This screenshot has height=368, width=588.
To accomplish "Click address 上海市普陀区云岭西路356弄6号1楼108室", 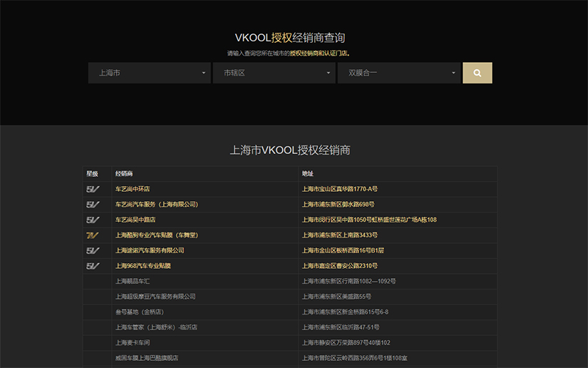I will (x=355, y=358).
